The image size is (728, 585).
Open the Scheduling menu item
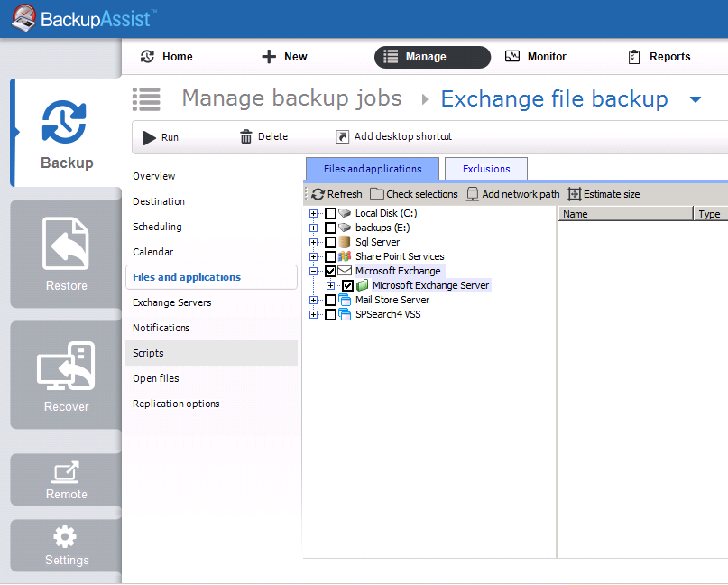[157, 227]
